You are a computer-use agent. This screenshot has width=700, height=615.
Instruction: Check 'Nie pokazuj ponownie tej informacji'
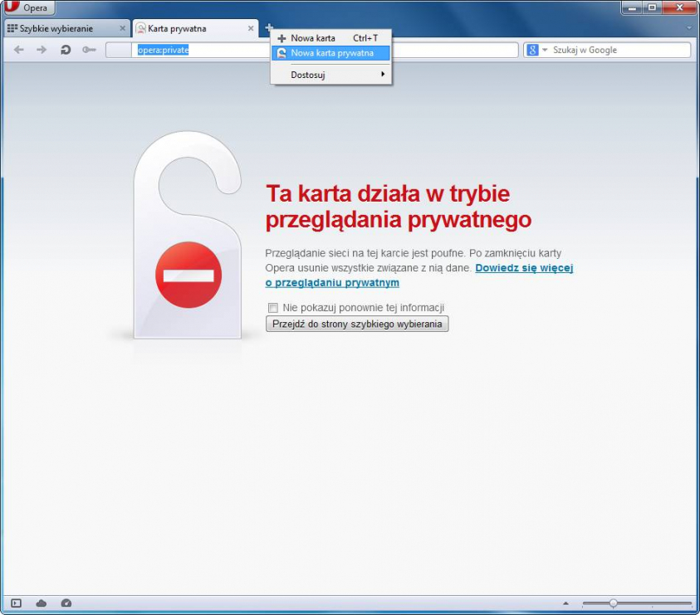(x=273, y=308)
